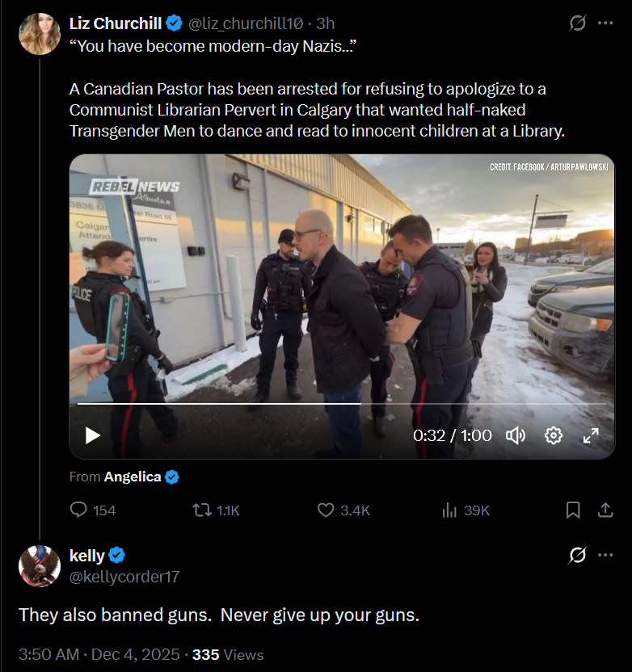
Task: Open kelly's profile avatar
Action: coord(40,565)
